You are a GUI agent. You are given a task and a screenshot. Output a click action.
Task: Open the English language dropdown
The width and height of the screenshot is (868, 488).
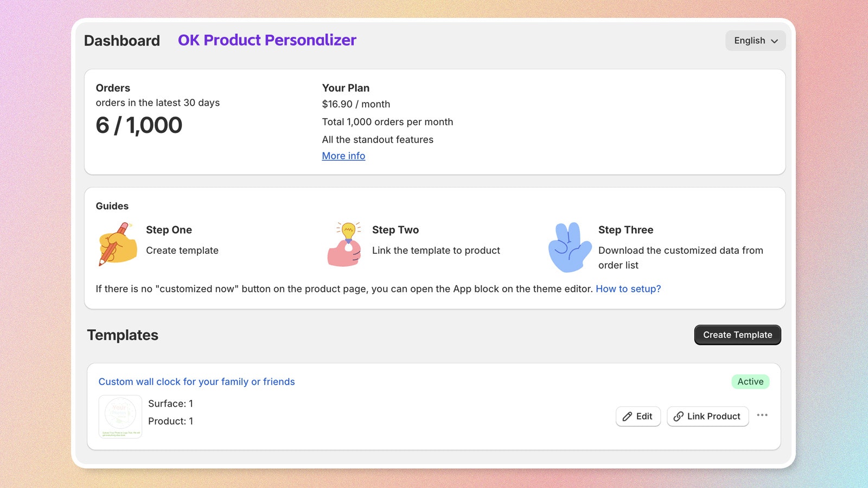(x=755, y=41)
